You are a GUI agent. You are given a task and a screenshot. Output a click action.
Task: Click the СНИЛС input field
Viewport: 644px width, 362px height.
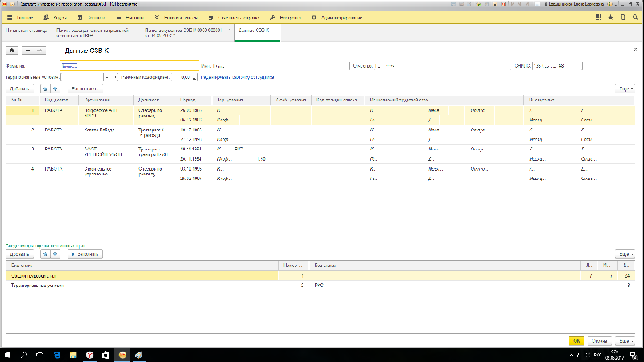pyautogui.click(x=557, y=66)
